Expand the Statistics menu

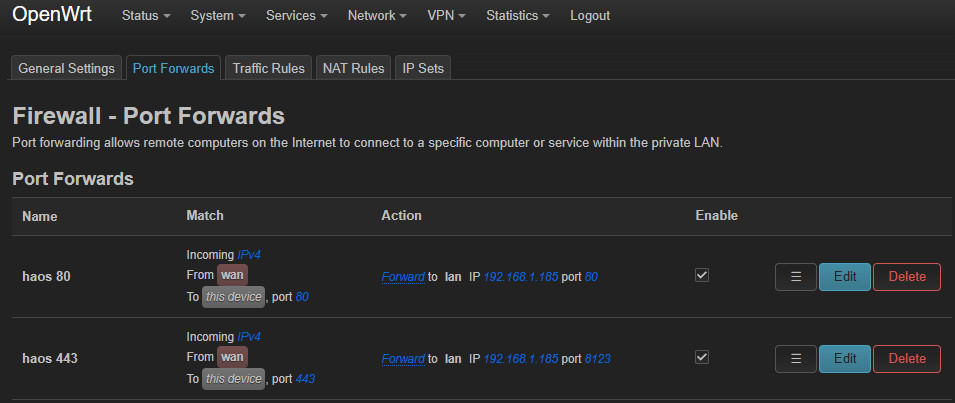click(518, 16)
